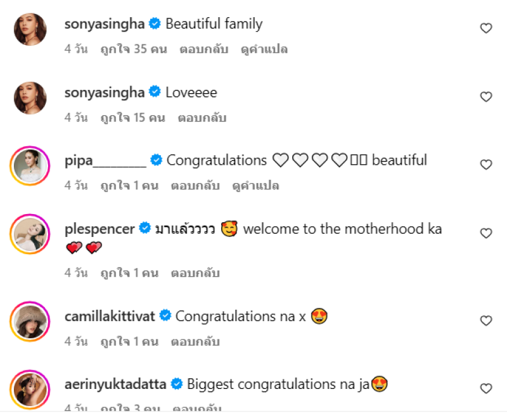507x420 pixels.
Task: Reply to plespencer's comment
Action: pos(195,273)
